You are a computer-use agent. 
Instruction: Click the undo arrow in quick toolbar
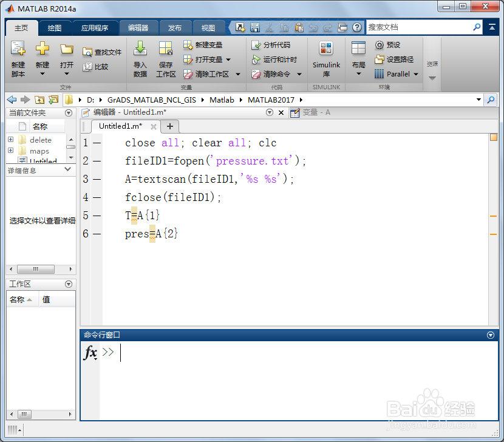pyautogui.click(x=313, y=28)
